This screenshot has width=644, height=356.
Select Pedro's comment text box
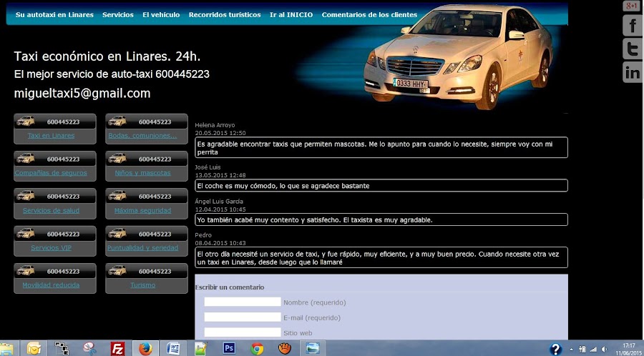tap(381, 257)
